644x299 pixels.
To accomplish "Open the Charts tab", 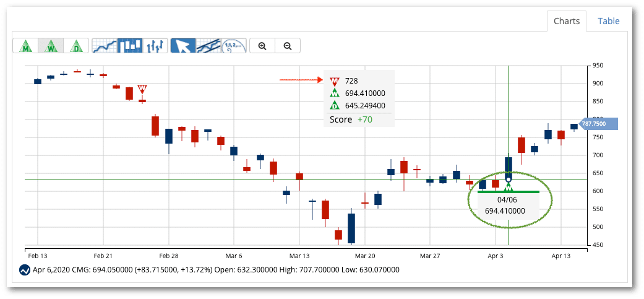I will click(567, 21).
